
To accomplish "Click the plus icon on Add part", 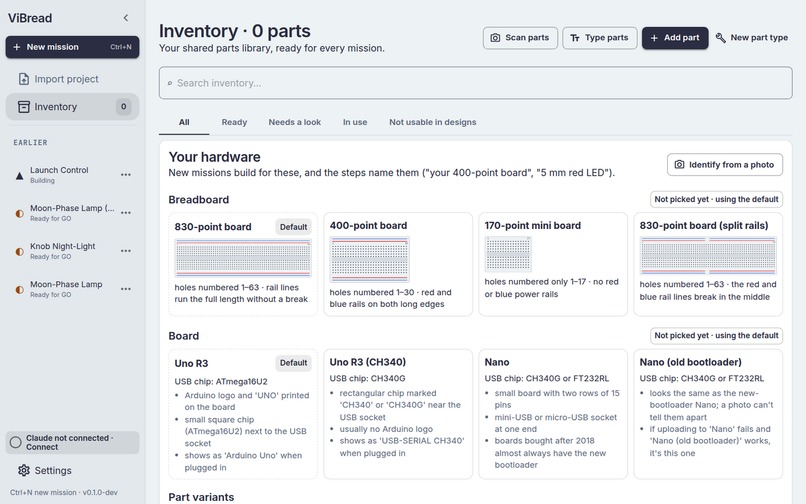I will [x=654, y=38].
